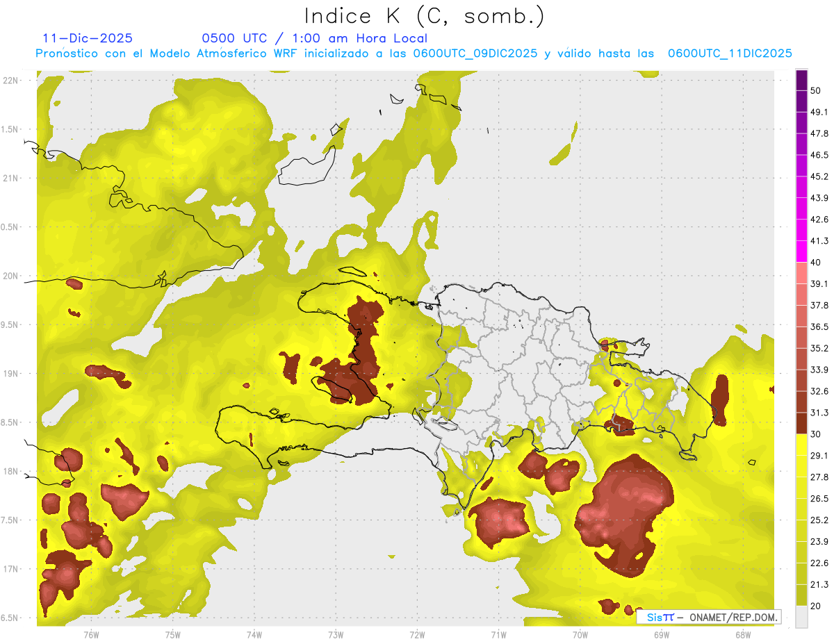Screen dimensions: 834x644
Task: Click the '47.8' color scale value
Action: tap(820, 133)
